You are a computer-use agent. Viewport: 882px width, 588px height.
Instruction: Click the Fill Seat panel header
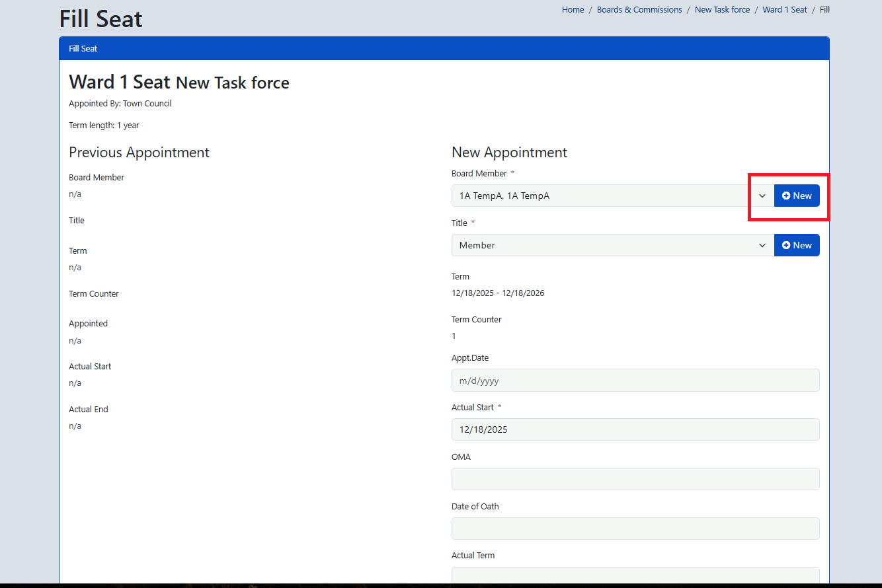pos(444,49)
